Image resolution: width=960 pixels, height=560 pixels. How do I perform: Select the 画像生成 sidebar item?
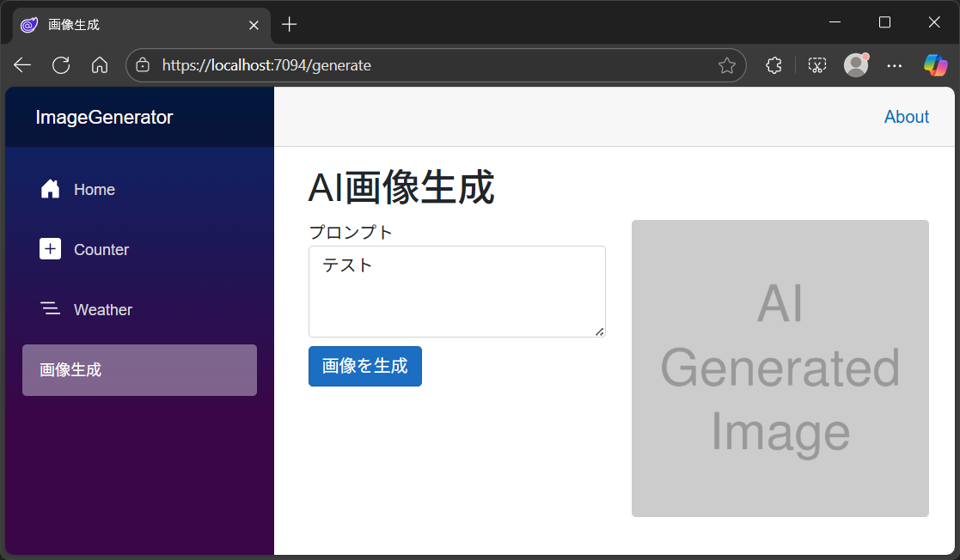[x=139, y=370]
